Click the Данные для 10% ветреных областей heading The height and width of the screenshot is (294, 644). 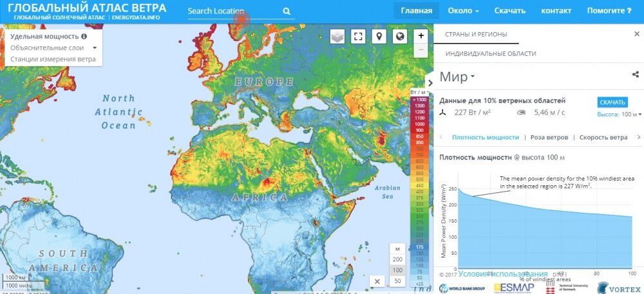(x=502, y=100)
